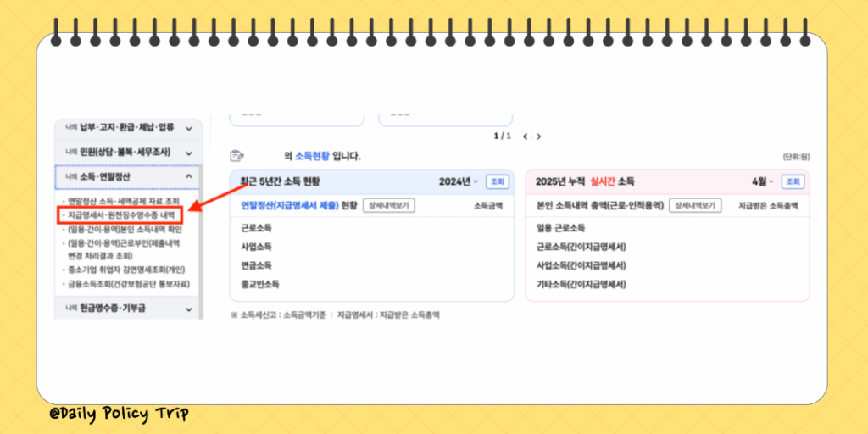Click 상세내역보기 for 연말정산 현황

388,205
